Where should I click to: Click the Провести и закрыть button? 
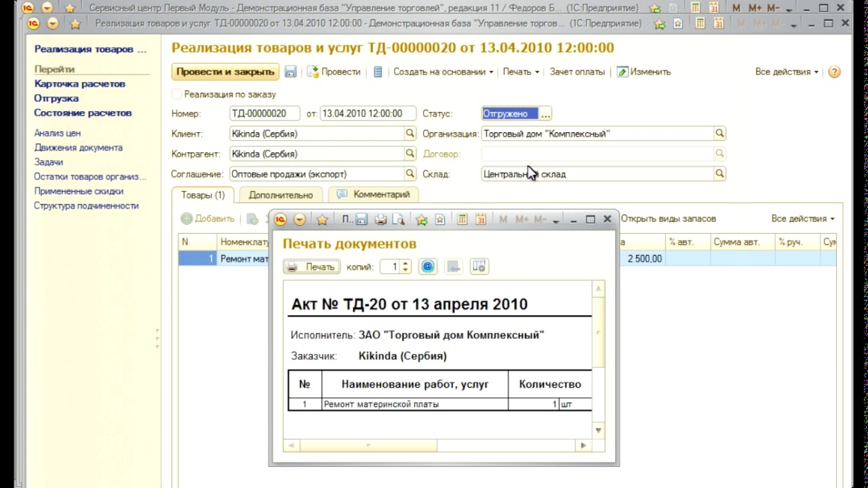(225, 72)
